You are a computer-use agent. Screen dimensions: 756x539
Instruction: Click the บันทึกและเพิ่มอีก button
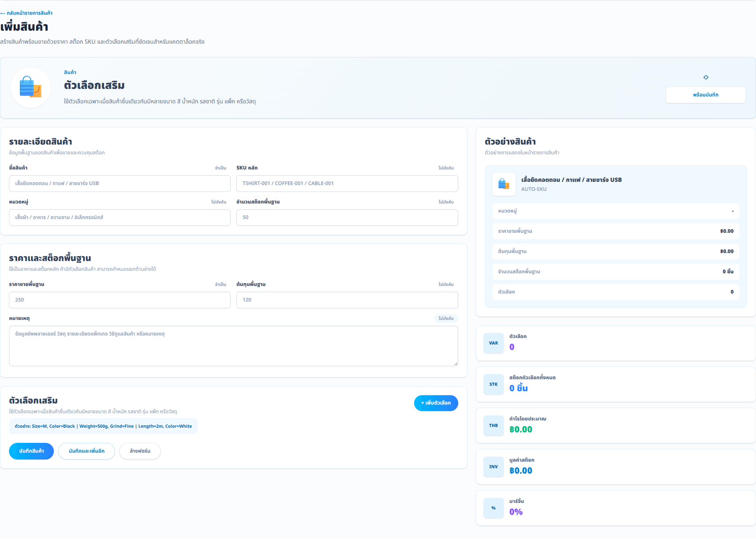click(87, 451)
